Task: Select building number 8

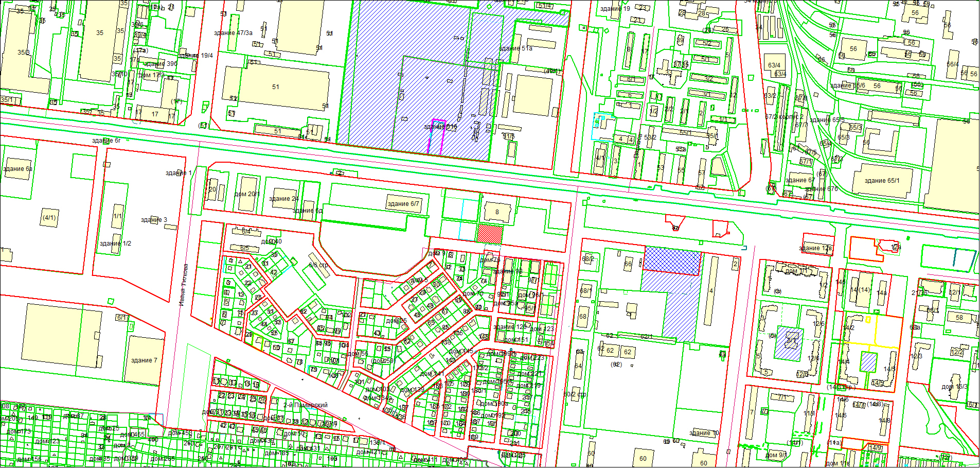Action: [497, 212]
